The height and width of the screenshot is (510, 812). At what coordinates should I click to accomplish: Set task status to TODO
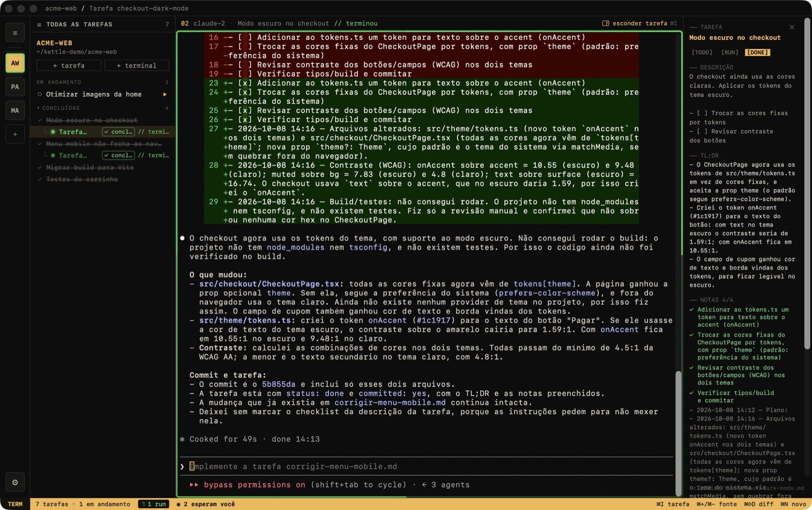pos(702,52)
